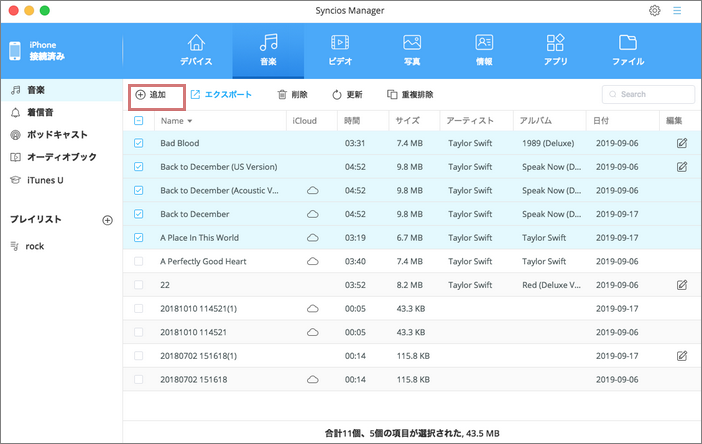Screen dimensions: 702x444
Task: Check the 20180702 151618(1) checkbox
Action: [139, 356]
